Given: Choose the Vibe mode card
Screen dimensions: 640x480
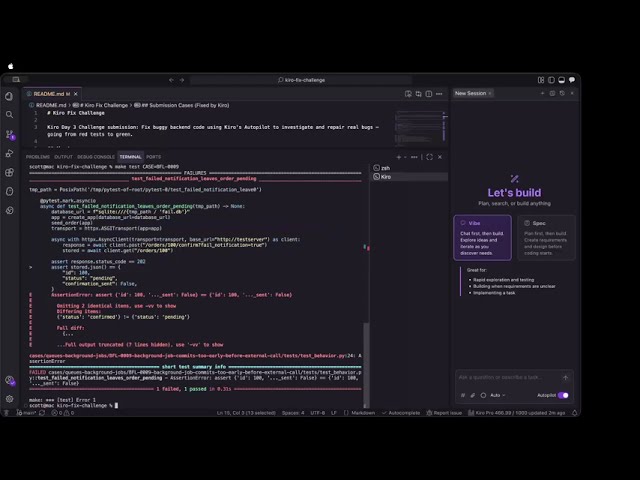Looking at the screenshot, I should pos(482,238).
